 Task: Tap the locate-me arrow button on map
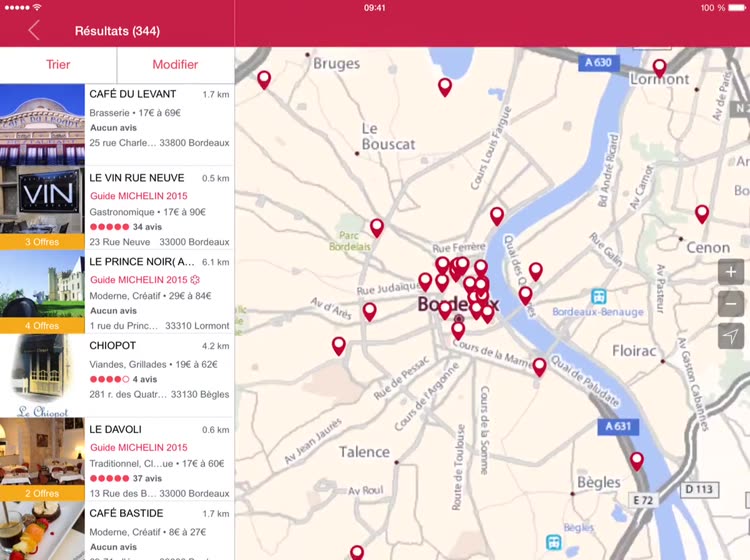pyautogui.click(x=730, y=336)
